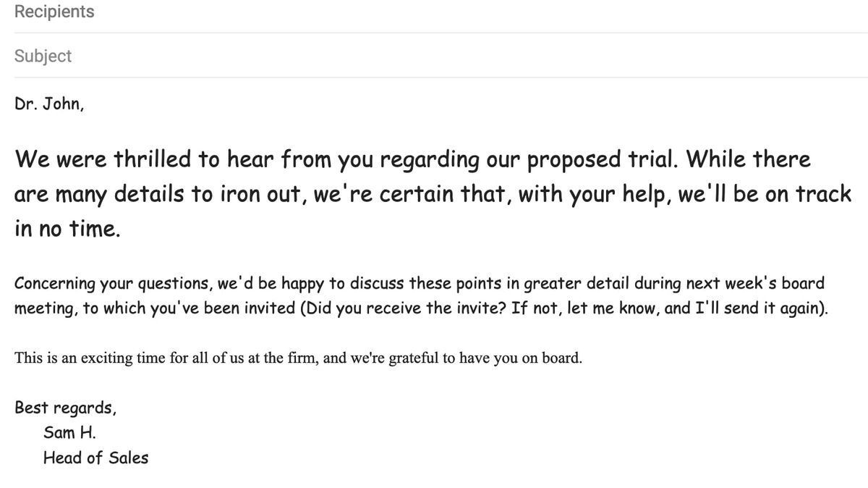868x488 pixels.
Task: Click the signature name "Sam H."
Action: point(69,433)
